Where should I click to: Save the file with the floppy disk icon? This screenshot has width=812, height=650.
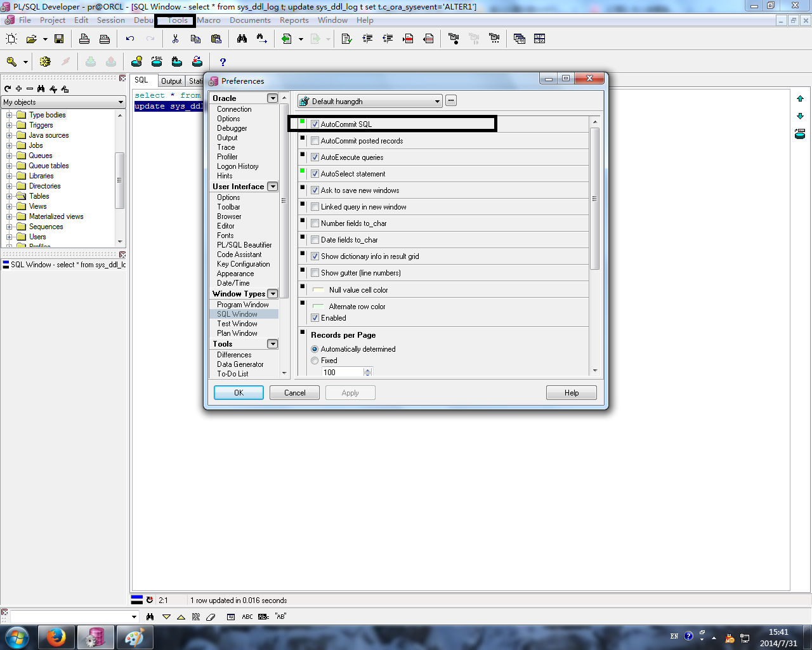point(59,39)
